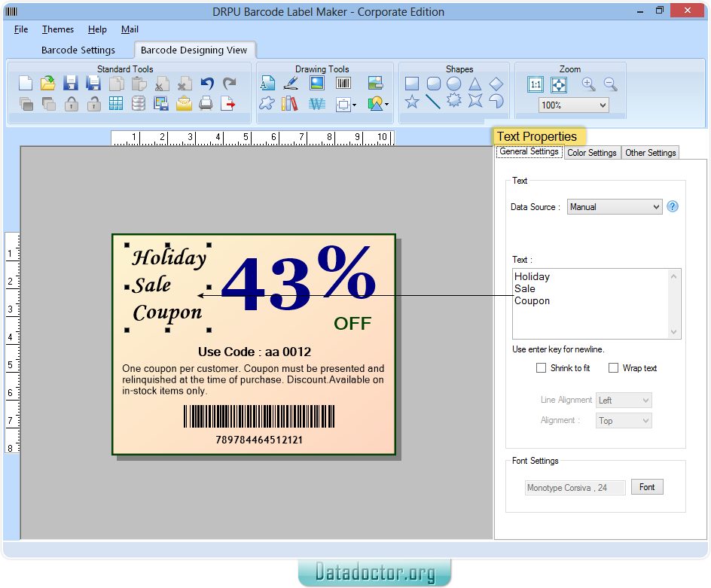Draw a five-point star shape
The width and height of the screenshot is (711, 588).
pyautogui.click(x=412, y=102)
